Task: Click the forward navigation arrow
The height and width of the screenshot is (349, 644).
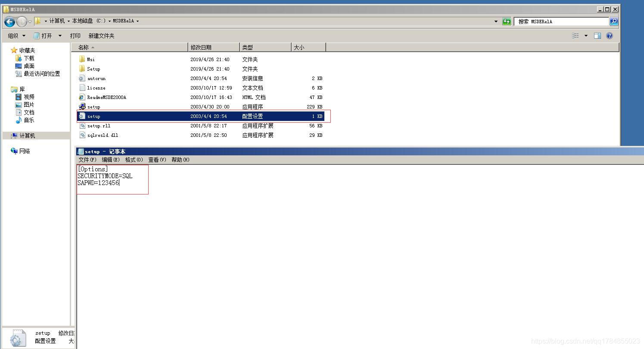Action: coord(22,22)
